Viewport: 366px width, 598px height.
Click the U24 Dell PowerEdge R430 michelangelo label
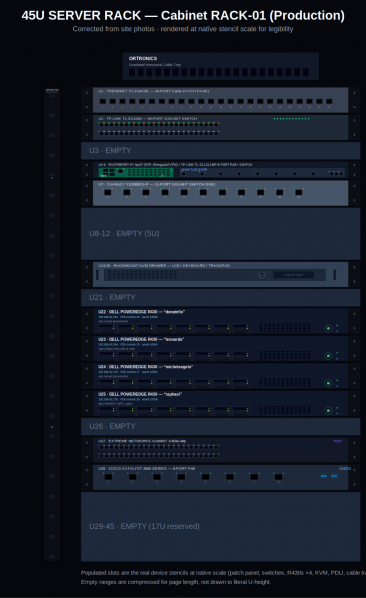point(145,367)
